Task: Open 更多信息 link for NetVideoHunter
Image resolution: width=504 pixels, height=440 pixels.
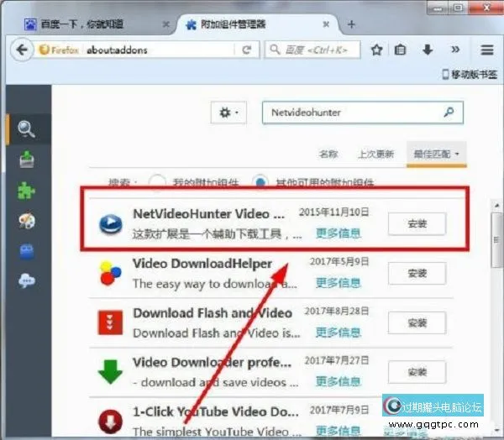Action: coord(339,233)
